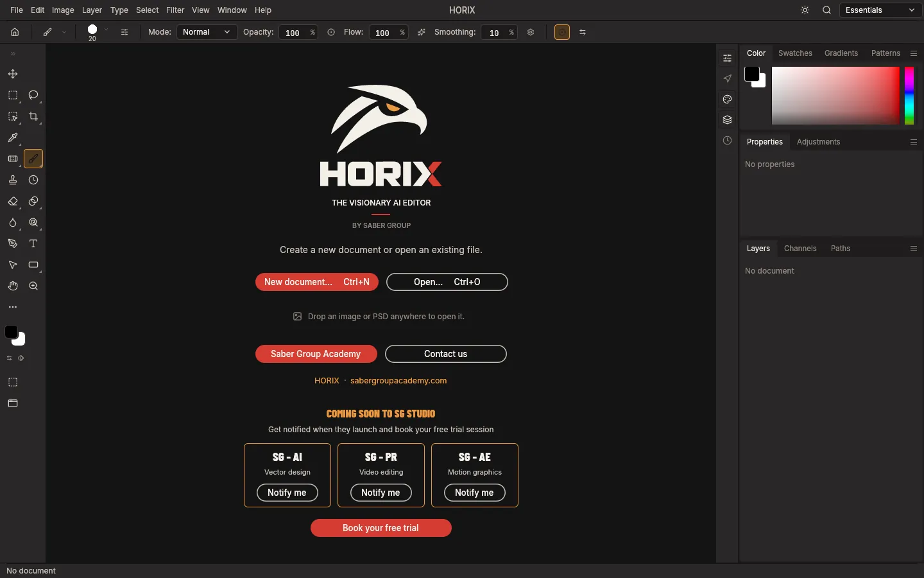This screenshot has width=924, height=578.
Task: Open the sabergroupacademy.com link
Action: (x=398, y=381)
